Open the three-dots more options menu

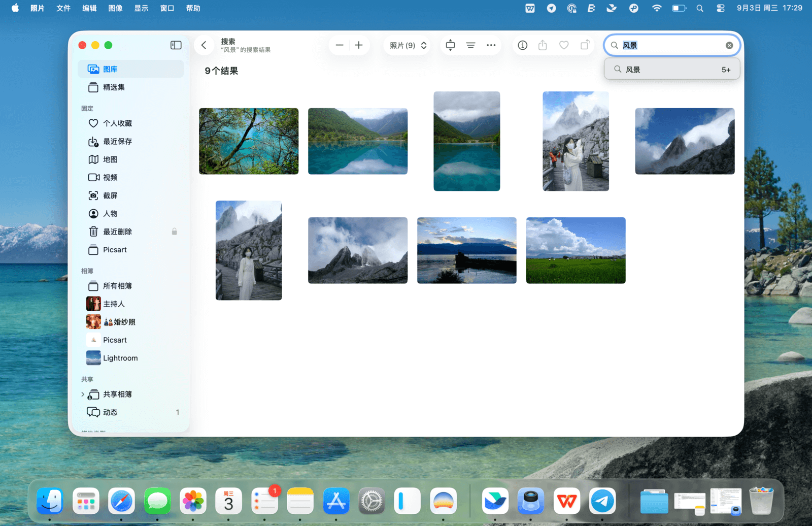tap(491, 45)
